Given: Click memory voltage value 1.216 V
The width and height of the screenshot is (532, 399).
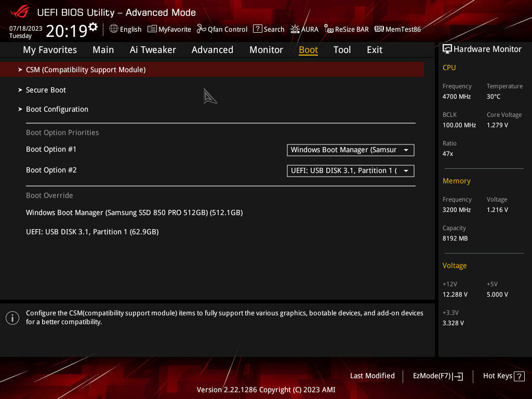Looking at the screenshot, I should pyautogui.click(x=497, y=210).
